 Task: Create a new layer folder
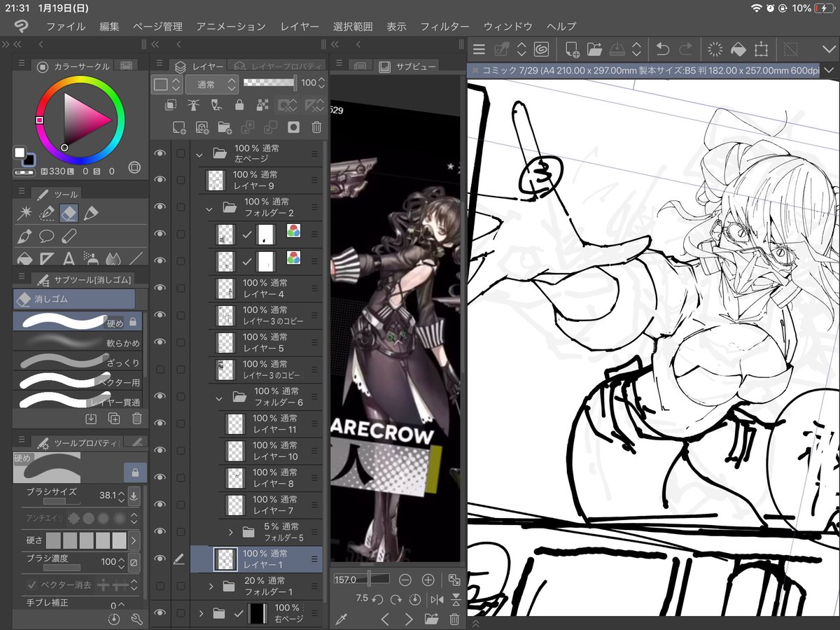click(225, 127)
